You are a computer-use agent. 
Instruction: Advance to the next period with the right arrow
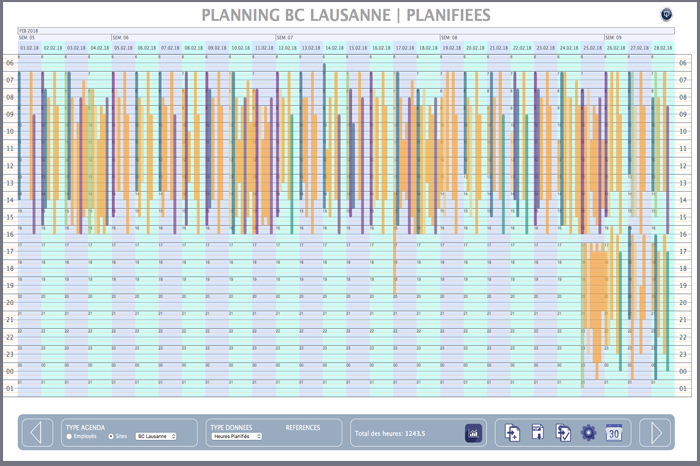(x=657, y=432)
